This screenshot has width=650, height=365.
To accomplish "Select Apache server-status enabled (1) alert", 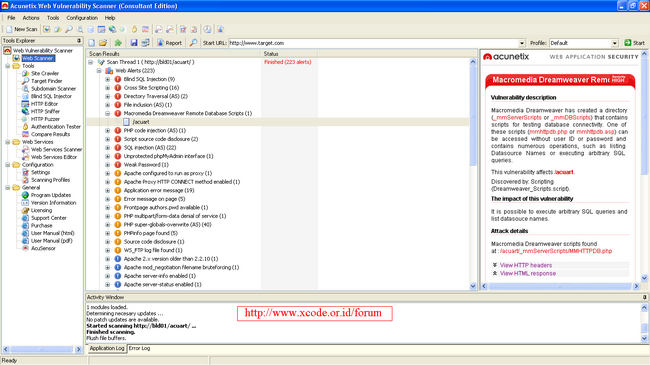I will coord(162,285).
